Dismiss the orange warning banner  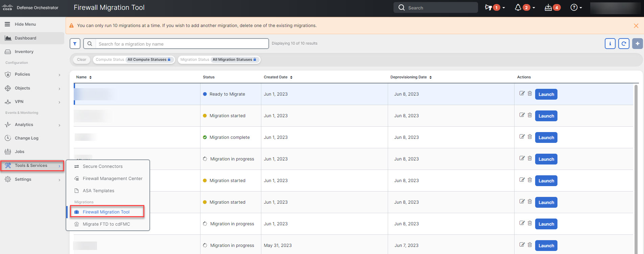[x=636, y=26]
